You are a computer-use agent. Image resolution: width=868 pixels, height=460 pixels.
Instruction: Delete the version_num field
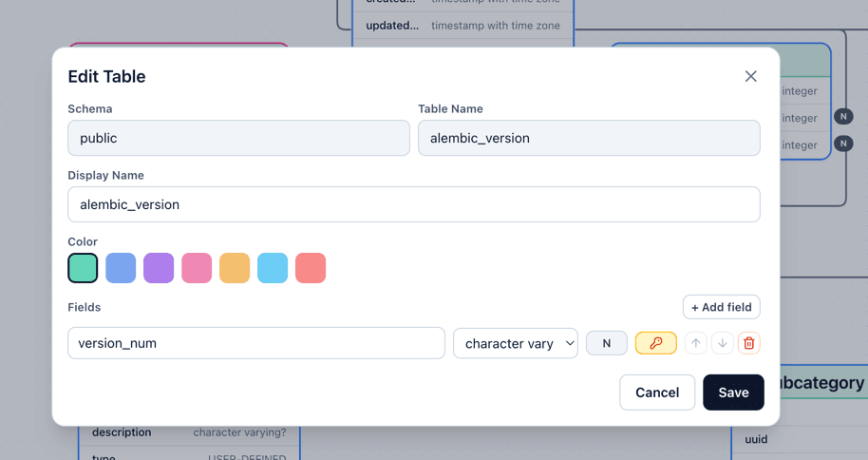pos(749,343)
